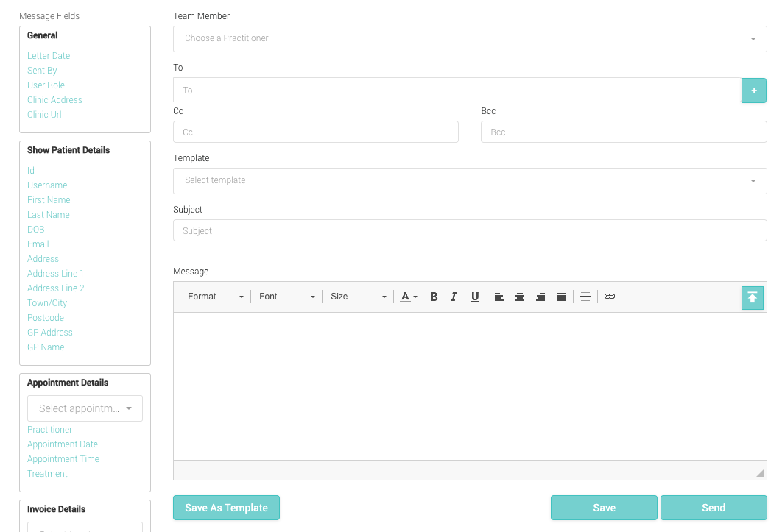This screenshot has width=782, height=532.
Task: Toggle bold formatting in the message editor
Action: (x=434, y=297)
